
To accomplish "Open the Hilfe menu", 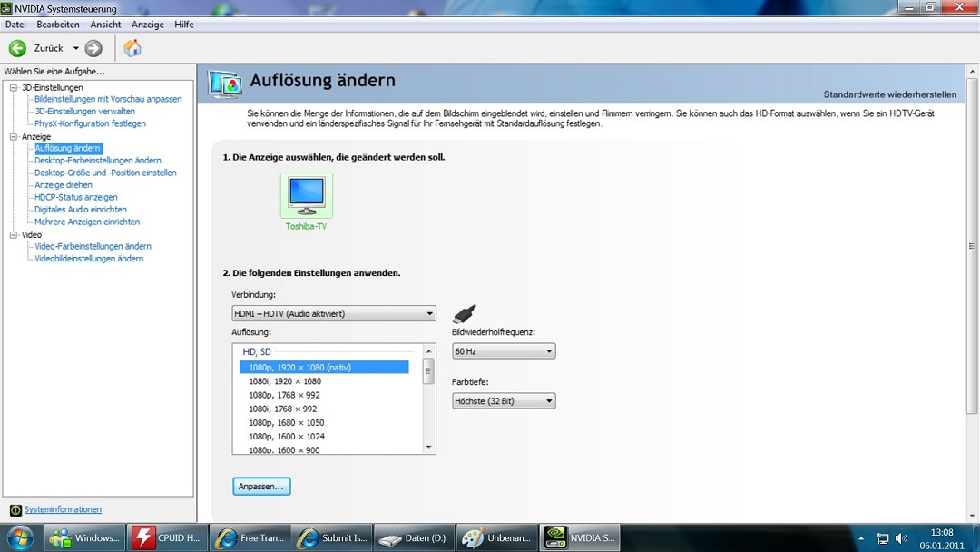I will 183,25.
